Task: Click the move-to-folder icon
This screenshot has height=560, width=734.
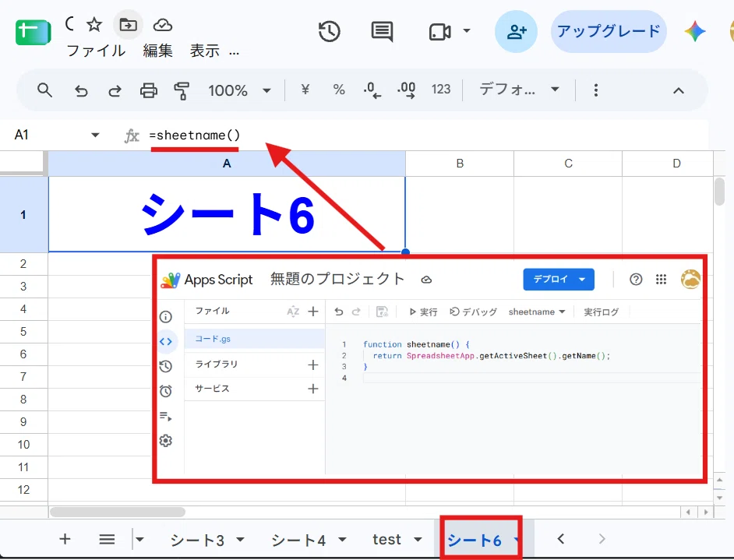Action: point(128,24)
